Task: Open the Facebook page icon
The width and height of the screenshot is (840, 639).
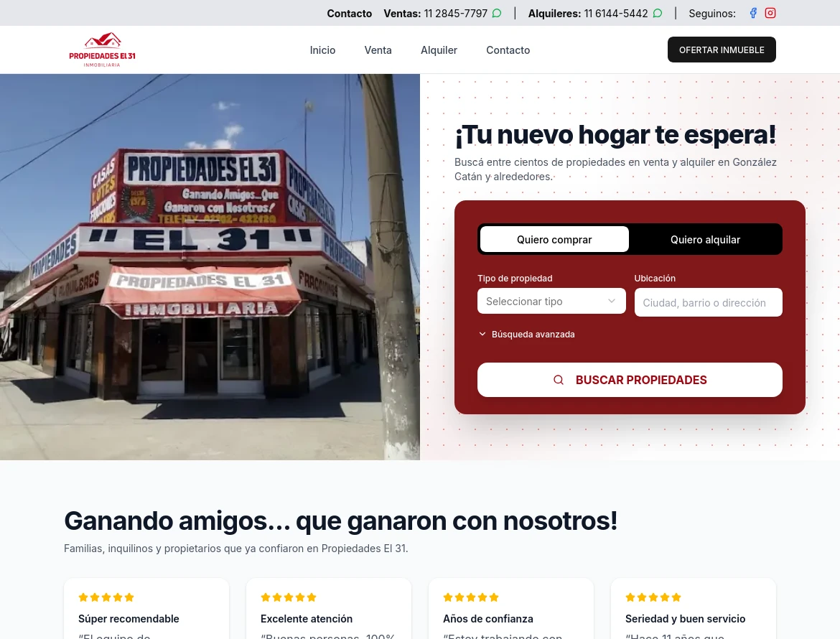Action: coord(753,14)
